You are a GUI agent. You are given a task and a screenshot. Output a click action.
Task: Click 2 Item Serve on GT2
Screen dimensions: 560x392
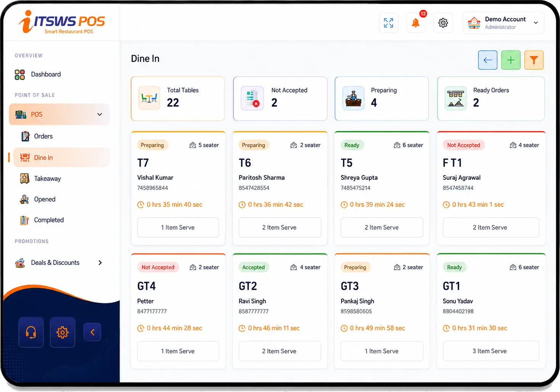[x=280, y=351]
